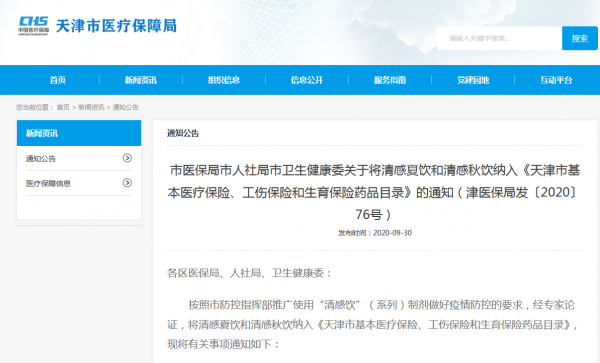Screen dimensions: 600x363
Task: Open 互动平台 in the navigation bar
Action: (556, 80)
